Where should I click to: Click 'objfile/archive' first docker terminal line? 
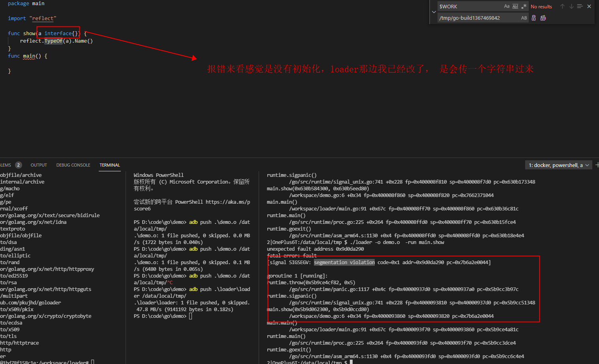point(21,175)
